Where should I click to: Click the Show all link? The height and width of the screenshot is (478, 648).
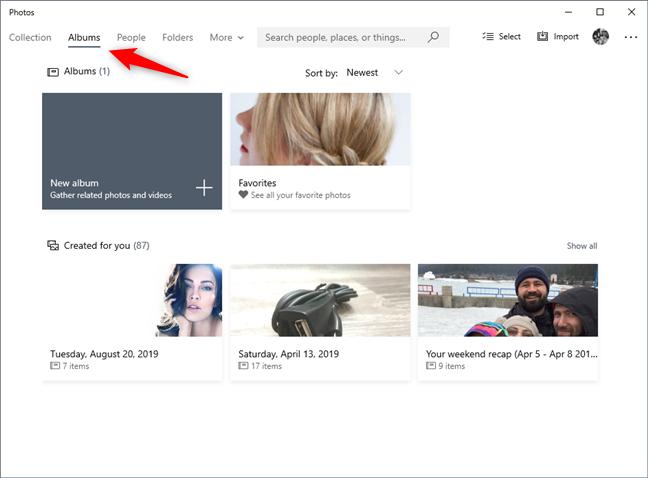(582, 246)
